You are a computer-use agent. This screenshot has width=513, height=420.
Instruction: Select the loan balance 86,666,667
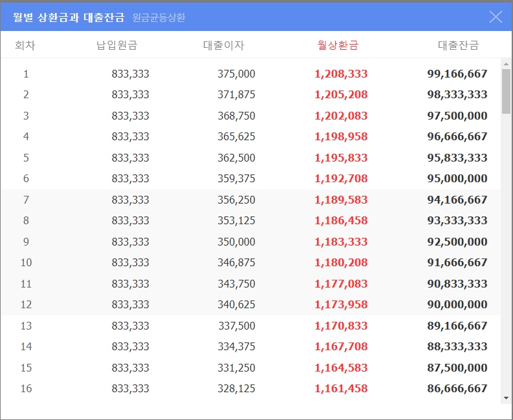[x=457, y=388]
